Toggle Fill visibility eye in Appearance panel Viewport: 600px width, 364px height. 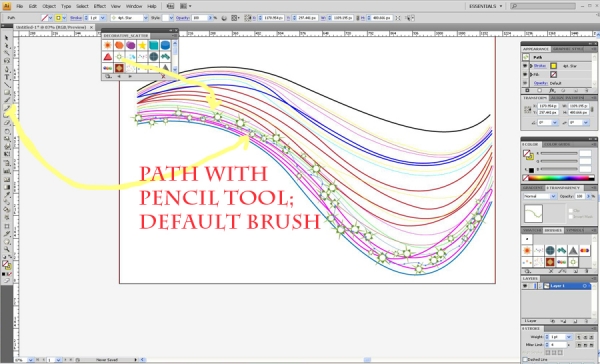[525, 74]
